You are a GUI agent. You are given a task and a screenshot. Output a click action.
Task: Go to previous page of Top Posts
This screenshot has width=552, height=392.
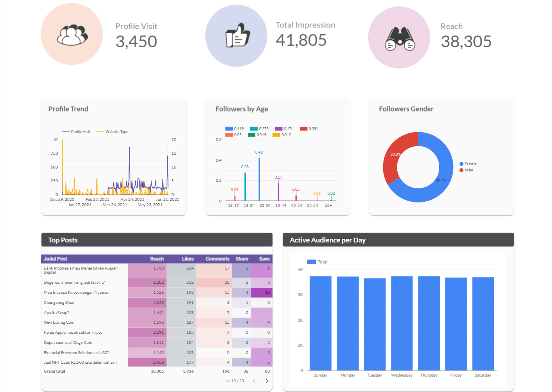(254, 381)
